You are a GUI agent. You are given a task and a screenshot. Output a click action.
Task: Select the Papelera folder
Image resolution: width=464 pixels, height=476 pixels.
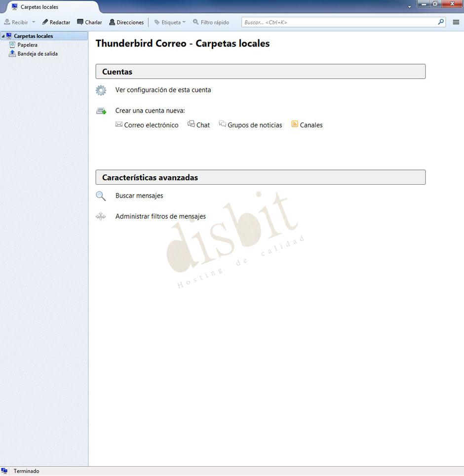point(27,44)
